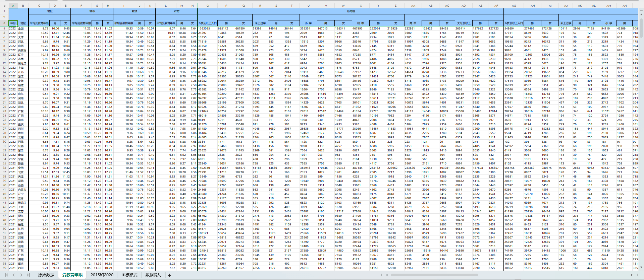Select the 黑龙江 cell in row 12
This screenshot has height=280, width=644.
(23, 63)
